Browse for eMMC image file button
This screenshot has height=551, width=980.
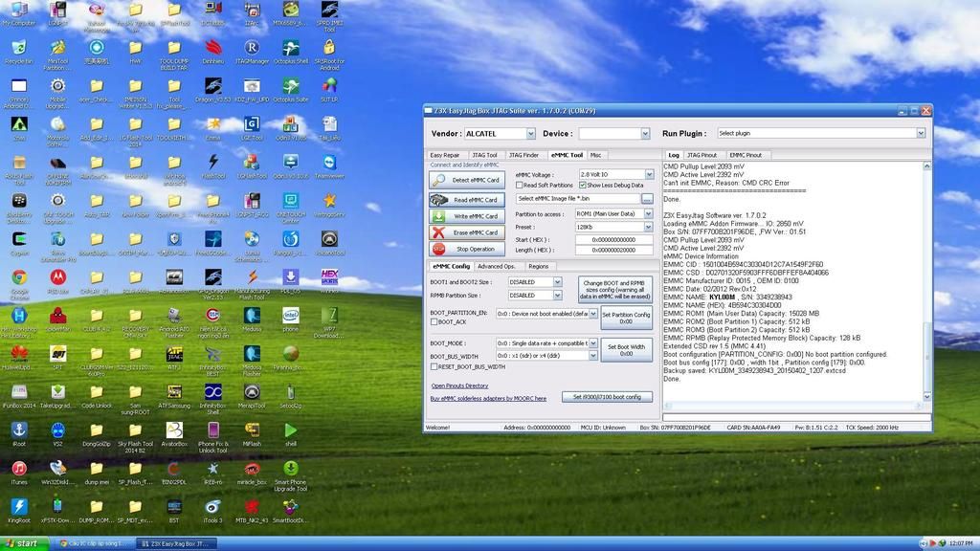coord(647,199)
